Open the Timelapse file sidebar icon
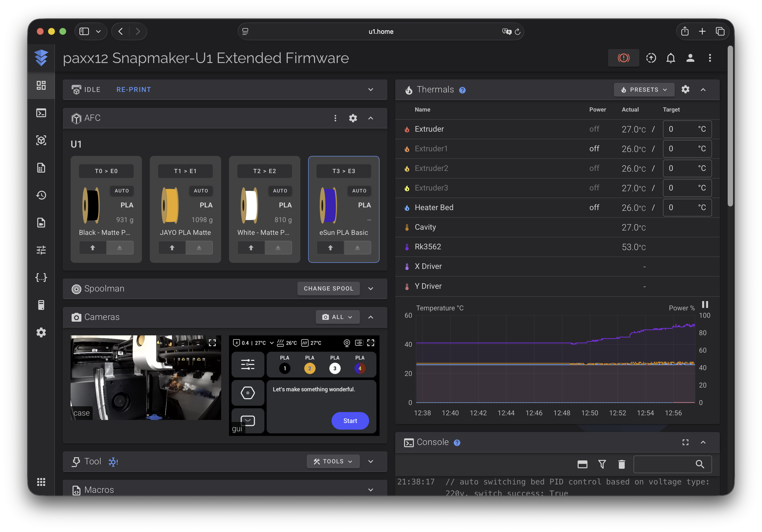 pos(41,223)
